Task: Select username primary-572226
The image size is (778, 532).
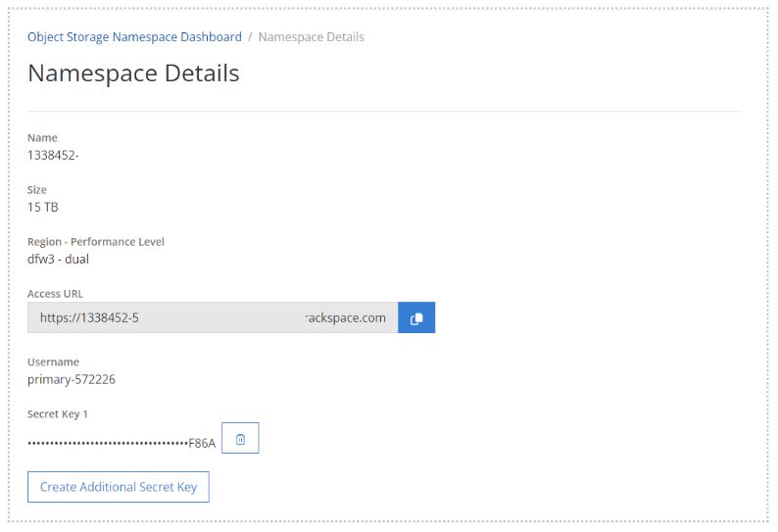Action: coord(72,379)
